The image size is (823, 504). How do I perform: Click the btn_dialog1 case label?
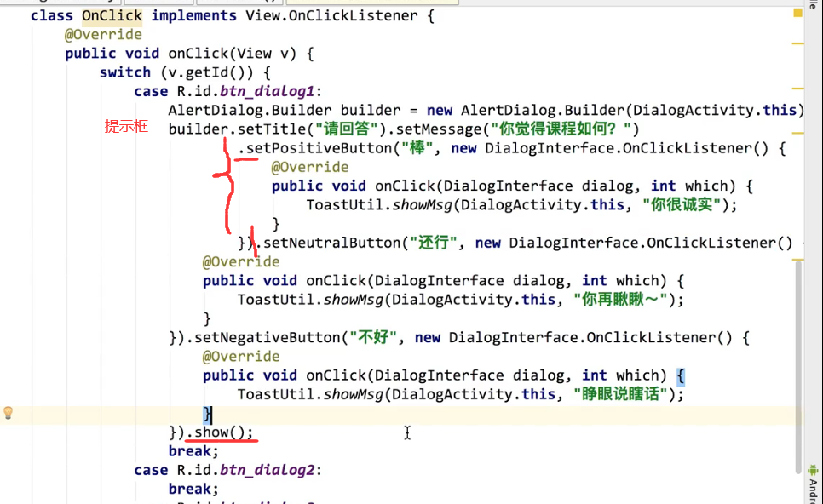[268, 90]
